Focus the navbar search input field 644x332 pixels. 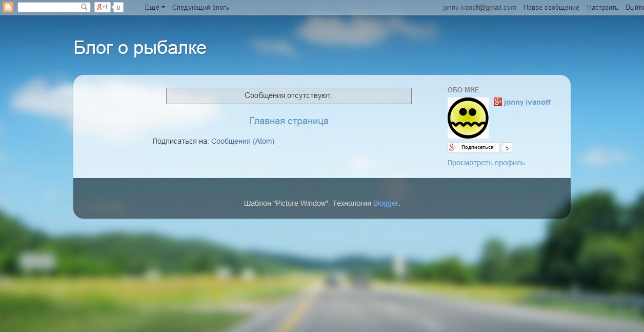coord(49,7)
